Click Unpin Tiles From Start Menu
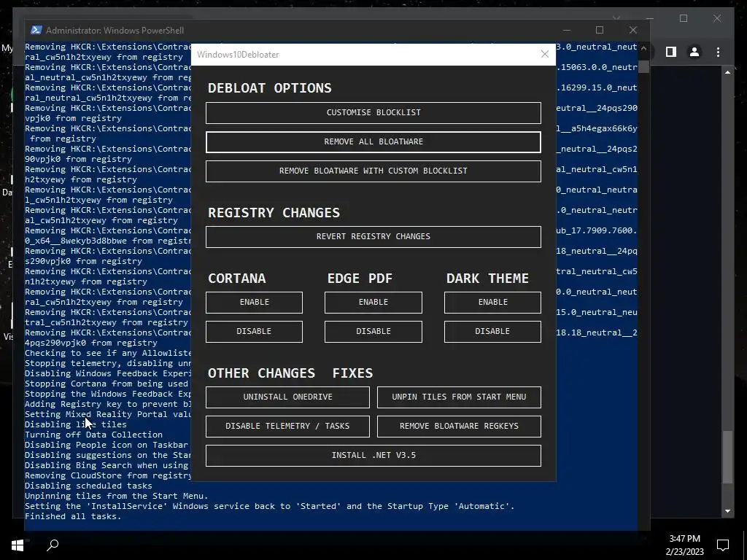Screen dimensions: 747x560 point(459,397)
